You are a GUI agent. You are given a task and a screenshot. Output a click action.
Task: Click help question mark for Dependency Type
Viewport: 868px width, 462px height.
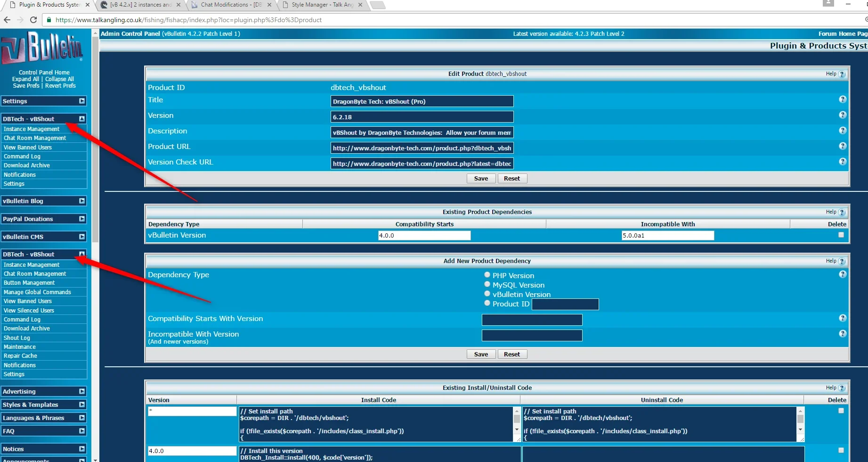pyautogui.click(x=843, y=274)
